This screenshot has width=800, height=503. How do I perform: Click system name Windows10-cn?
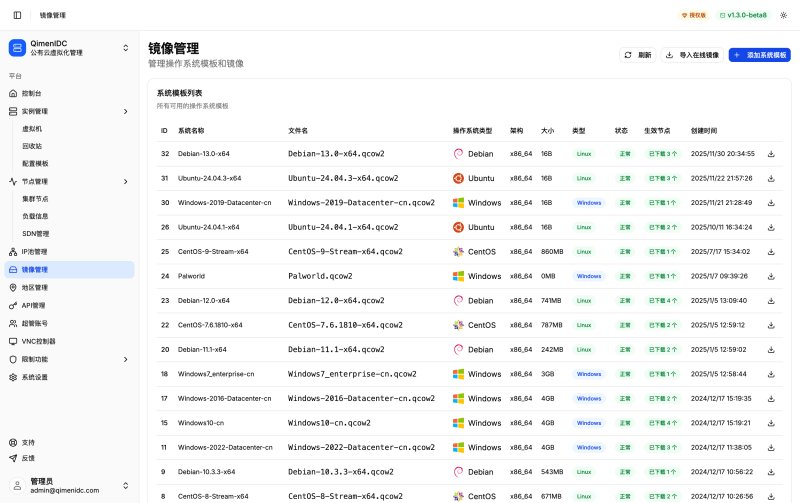pos(201,423)
